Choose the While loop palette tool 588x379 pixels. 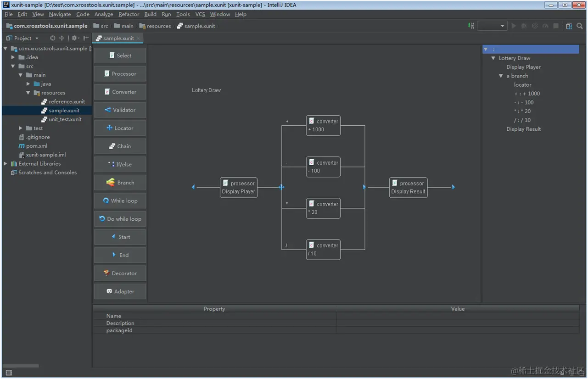(120, 201)
